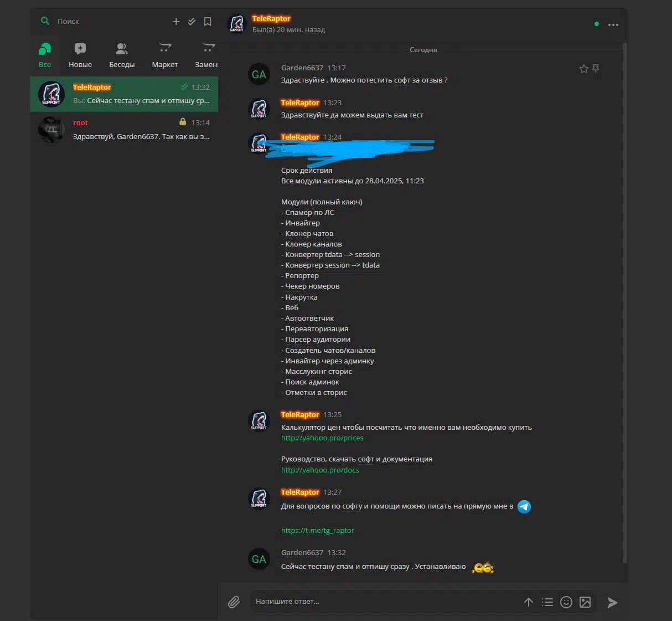
Task: Click the text "Можно потестить софт за отзыв"
Action: coord(387,80)
